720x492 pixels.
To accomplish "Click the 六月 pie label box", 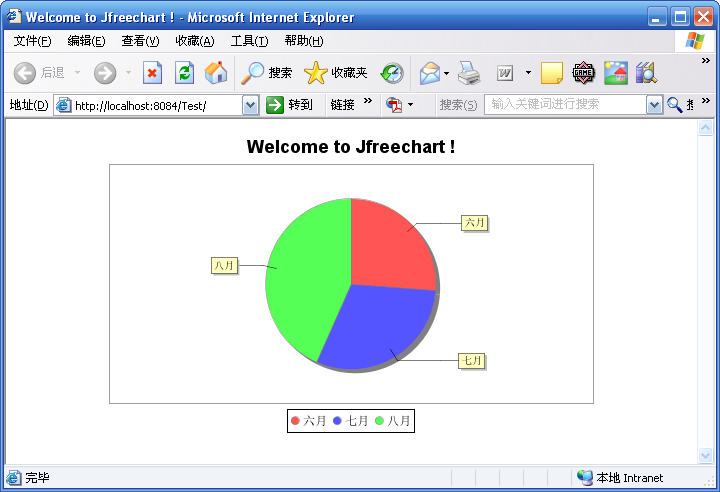I will (x=474, y=223).
